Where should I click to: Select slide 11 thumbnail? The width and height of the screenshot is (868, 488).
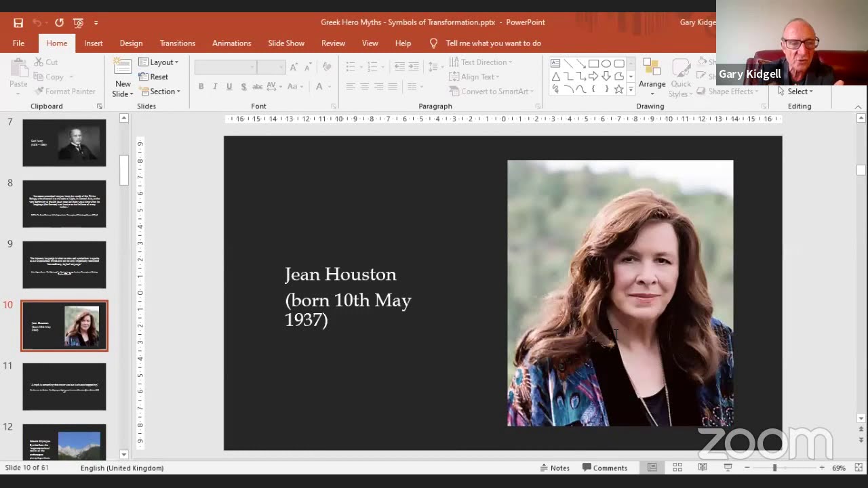coord(64,387)
